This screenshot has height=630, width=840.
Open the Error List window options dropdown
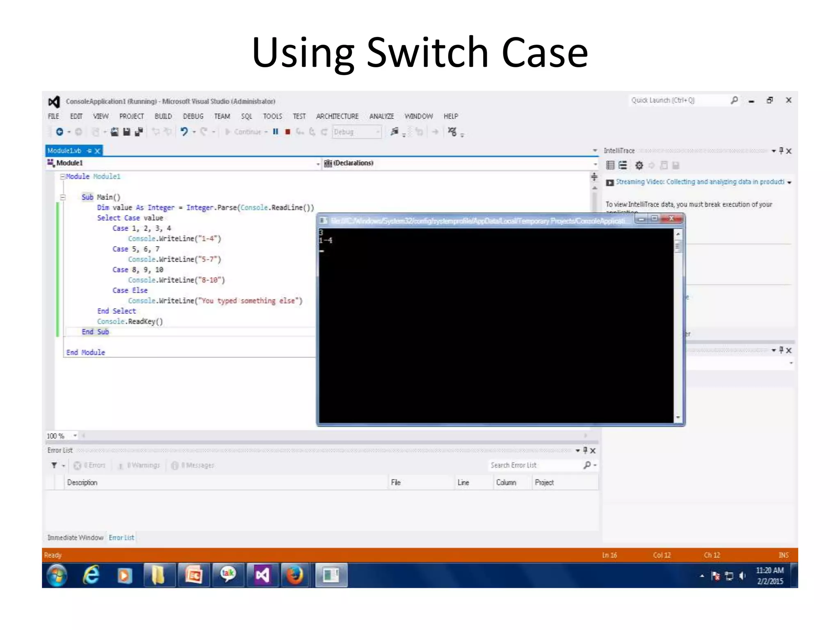[577, 450]
